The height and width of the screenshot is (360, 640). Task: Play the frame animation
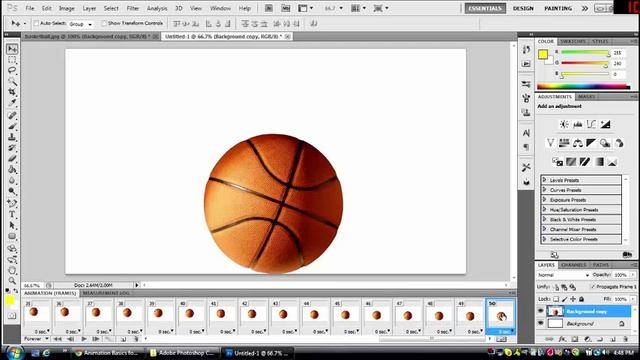pos(84,339)
